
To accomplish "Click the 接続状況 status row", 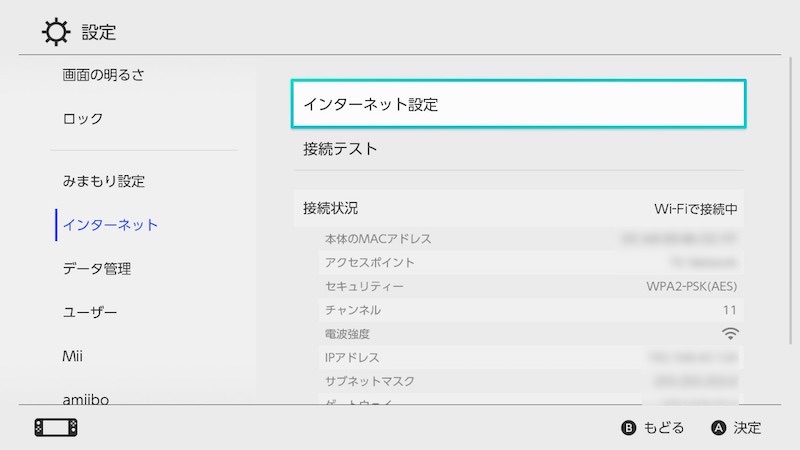I will [518, 209].
